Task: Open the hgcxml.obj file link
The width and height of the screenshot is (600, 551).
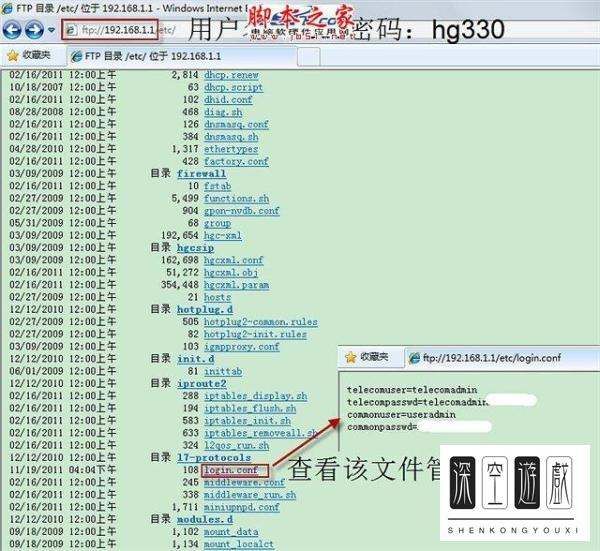Action: [231, 272]
